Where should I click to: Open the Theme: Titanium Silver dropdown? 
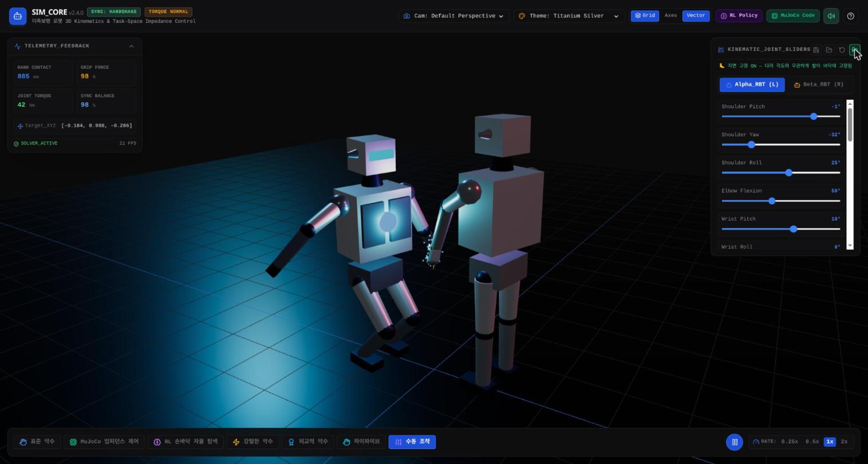[569, 16]
